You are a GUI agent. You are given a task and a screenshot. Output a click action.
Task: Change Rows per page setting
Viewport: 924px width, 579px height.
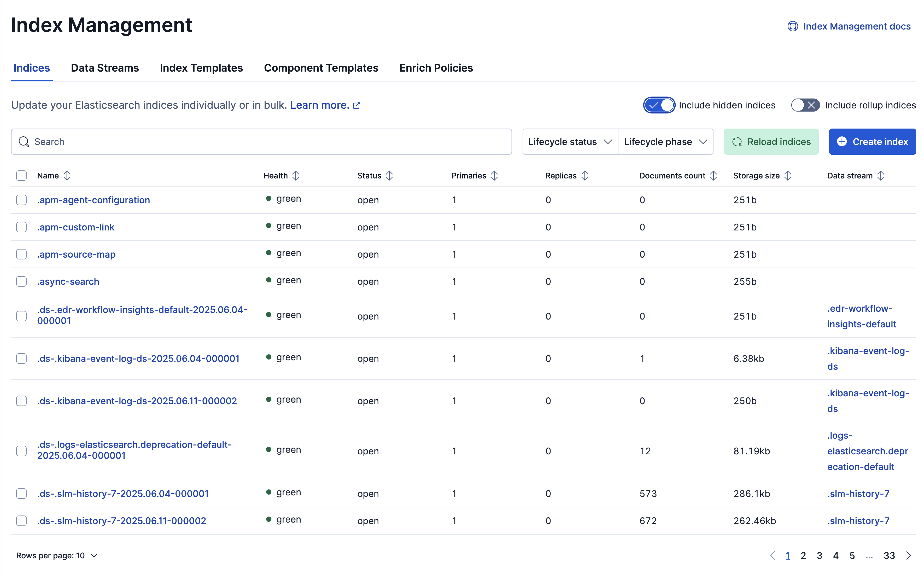[x=57, y=555]
